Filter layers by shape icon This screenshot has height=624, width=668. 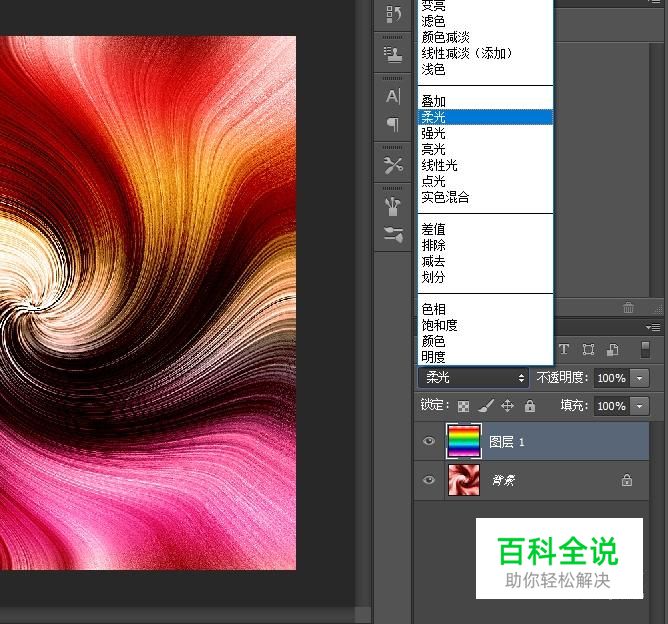588,350
